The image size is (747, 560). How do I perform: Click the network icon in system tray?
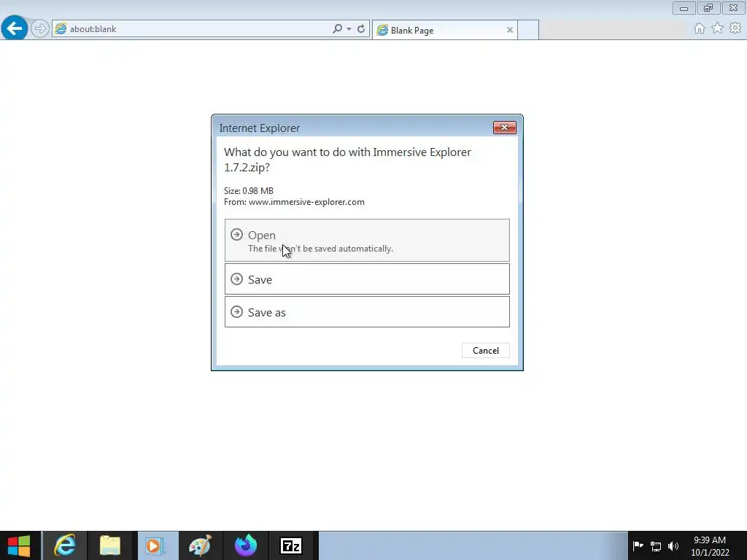coord(656,546)
